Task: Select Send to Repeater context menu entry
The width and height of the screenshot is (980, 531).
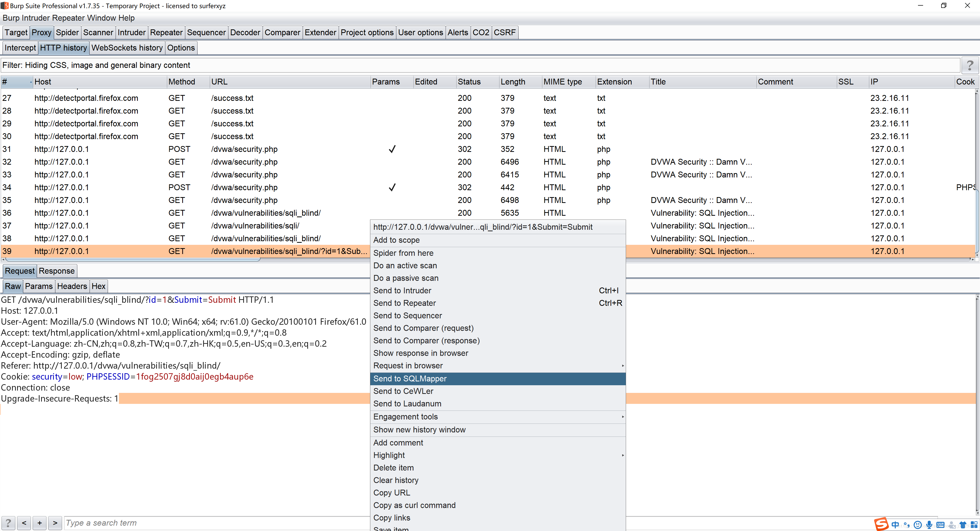Action: 498,303
